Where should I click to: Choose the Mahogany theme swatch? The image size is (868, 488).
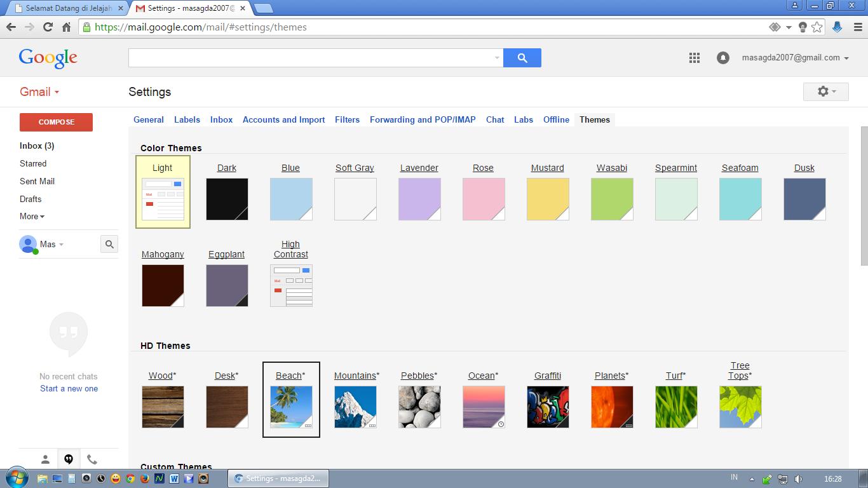click(x=163, y=285)
